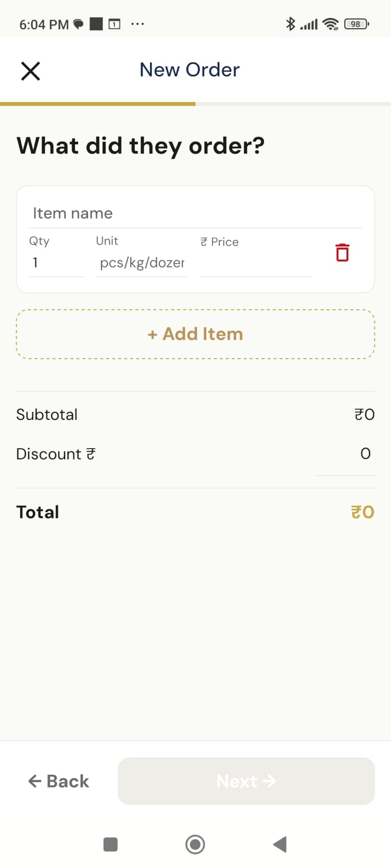The width and height of the screenshot is (391, 868).
Task: Tap the Bluetooth status icon
Action: click(x=291, y=24)
